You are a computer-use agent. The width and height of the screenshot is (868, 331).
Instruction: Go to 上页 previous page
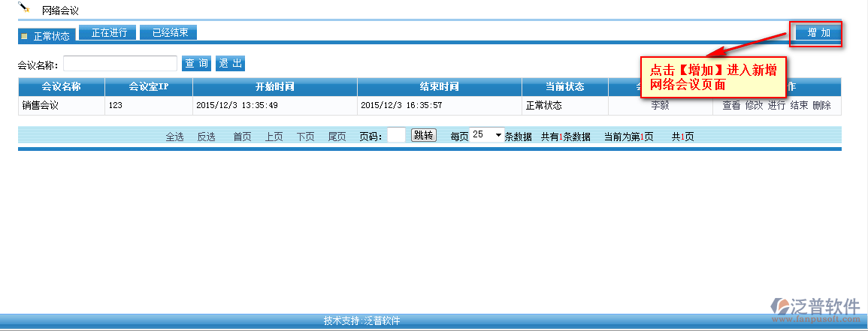click(274, 137)
